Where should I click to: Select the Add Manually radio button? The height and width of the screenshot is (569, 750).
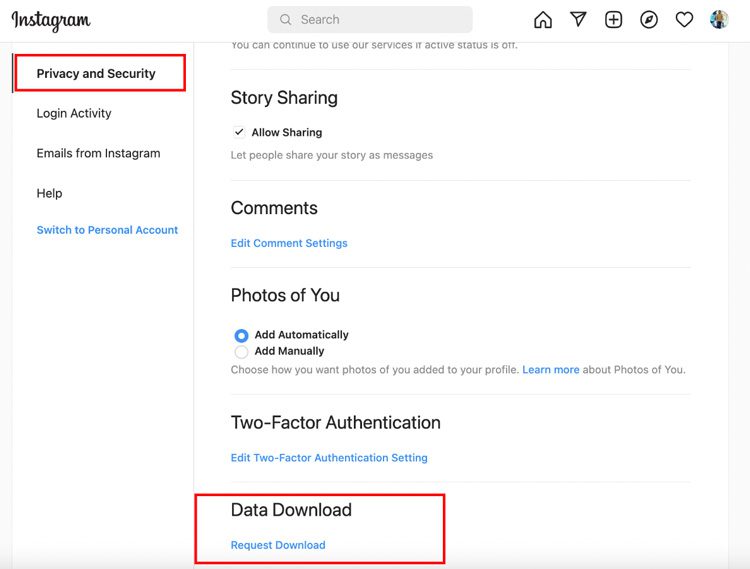[241, 352]
